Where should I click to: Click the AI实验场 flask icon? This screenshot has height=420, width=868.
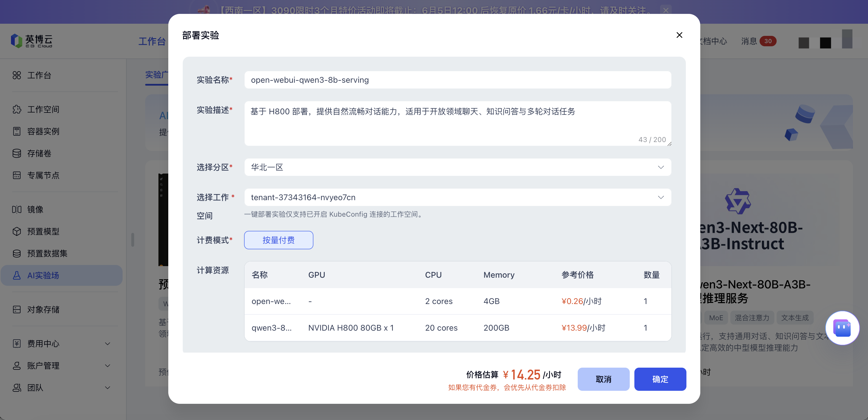[17, 275]
